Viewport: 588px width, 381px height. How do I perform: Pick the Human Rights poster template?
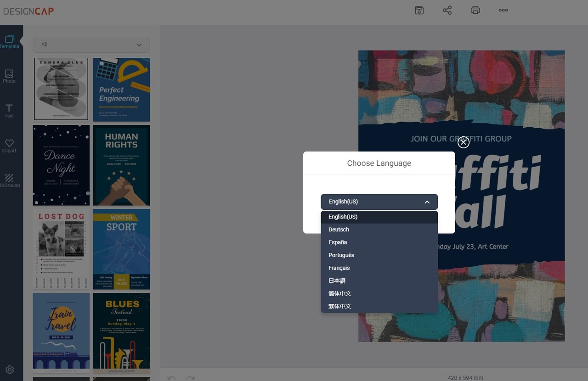coord(121,165)
